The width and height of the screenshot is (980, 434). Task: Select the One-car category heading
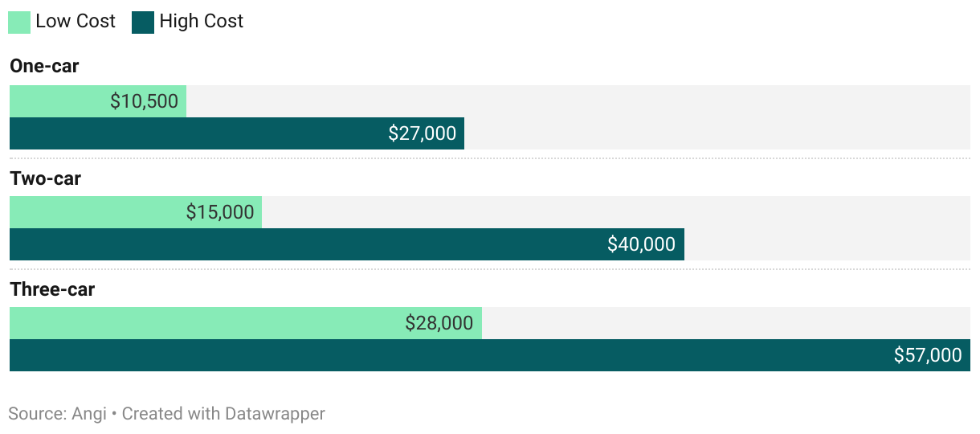click(44, 67)
